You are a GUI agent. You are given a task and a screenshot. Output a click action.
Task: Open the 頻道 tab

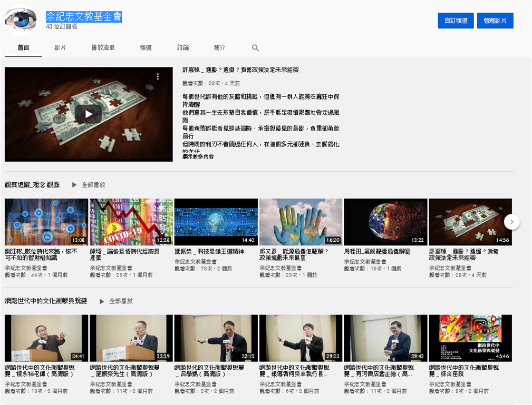pyautogui.click(x=146, y=47)
